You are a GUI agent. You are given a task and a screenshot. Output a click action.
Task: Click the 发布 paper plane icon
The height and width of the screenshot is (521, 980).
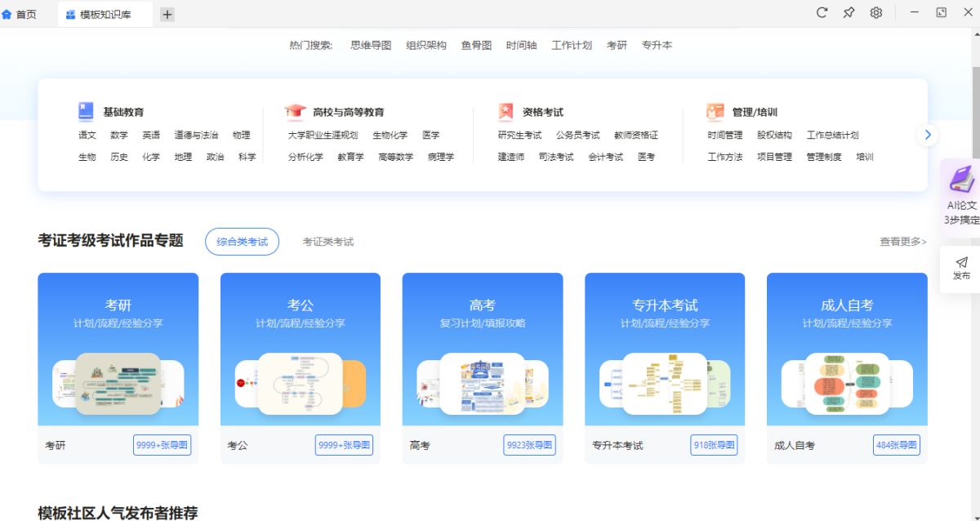[961, 262]
